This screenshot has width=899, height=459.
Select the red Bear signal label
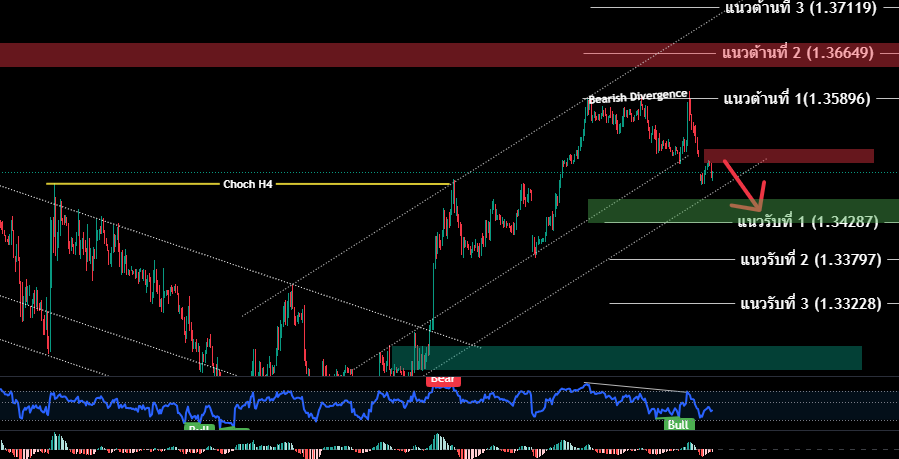coord(442,380)
